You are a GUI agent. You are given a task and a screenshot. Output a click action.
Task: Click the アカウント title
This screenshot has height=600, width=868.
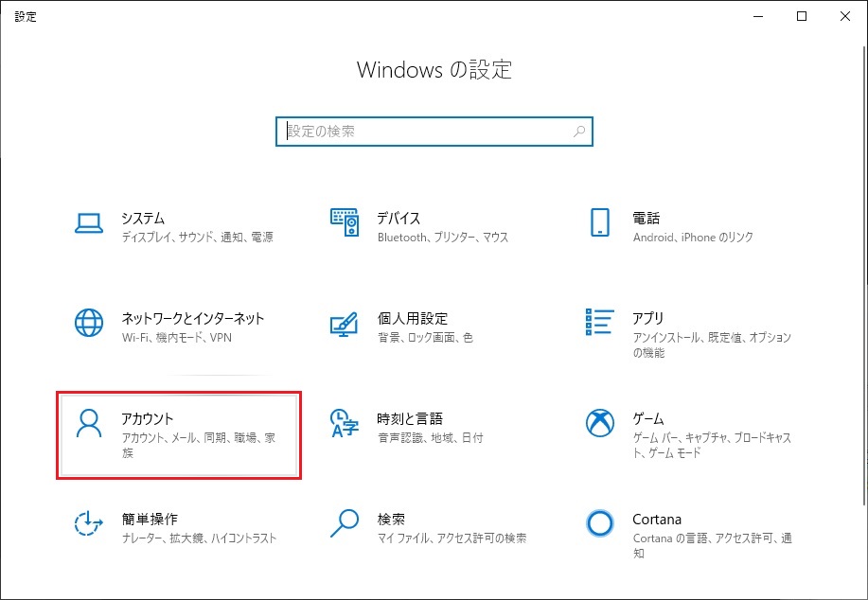click(148, 418)
